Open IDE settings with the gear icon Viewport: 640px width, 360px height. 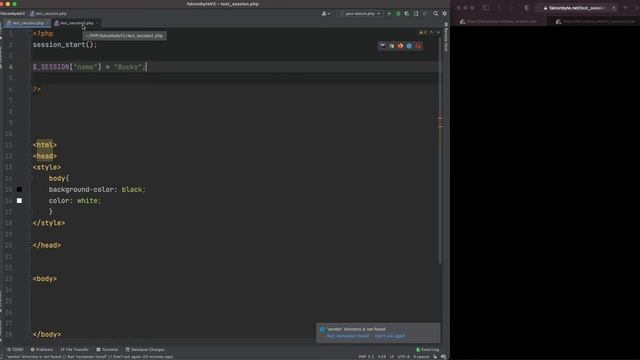tap(444, 13)
